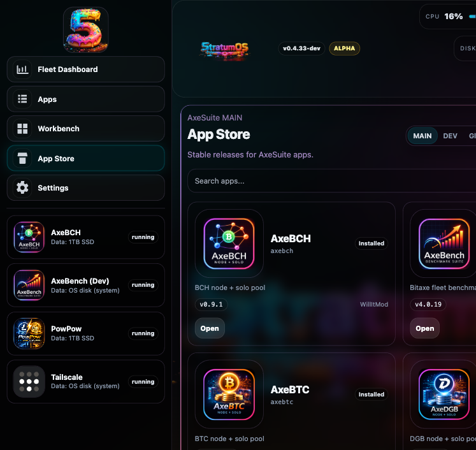Viewport: 476px width, 450px height.
Task: Click the v4.0.19 version tag
Action: click(428, 304)
